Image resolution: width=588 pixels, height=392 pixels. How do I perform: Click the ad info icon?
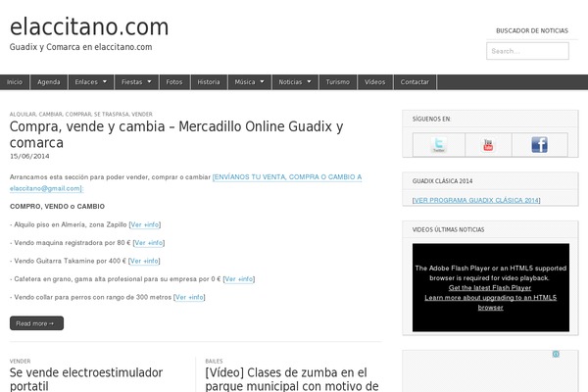pyautogui.click(x=556, y=354)
